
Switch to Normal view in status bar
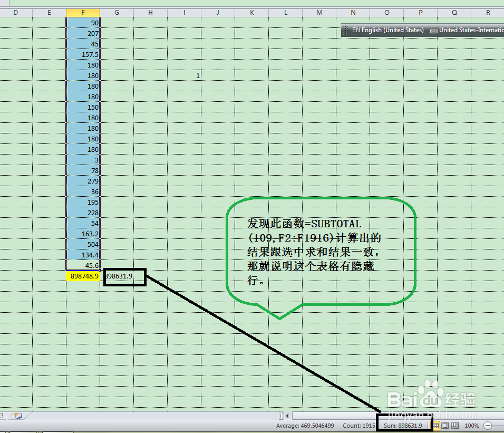click(x=436, y=426)
